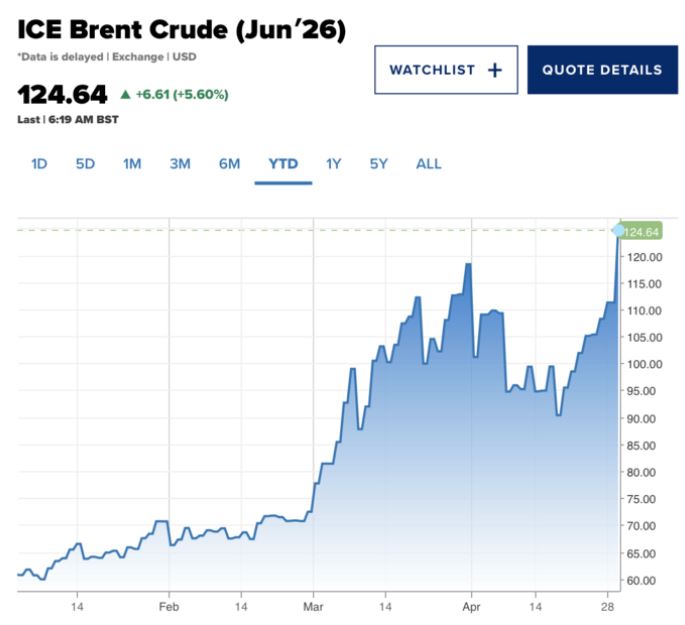Show the 1M chart range
This screenshot has height=625, width=685.
coord(132,164)
